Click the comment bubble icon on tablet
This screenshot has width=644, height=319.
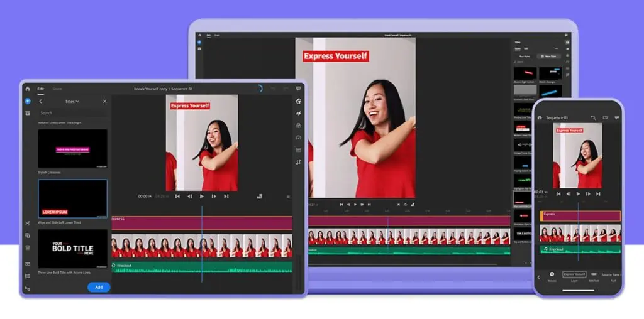point(298,89)
